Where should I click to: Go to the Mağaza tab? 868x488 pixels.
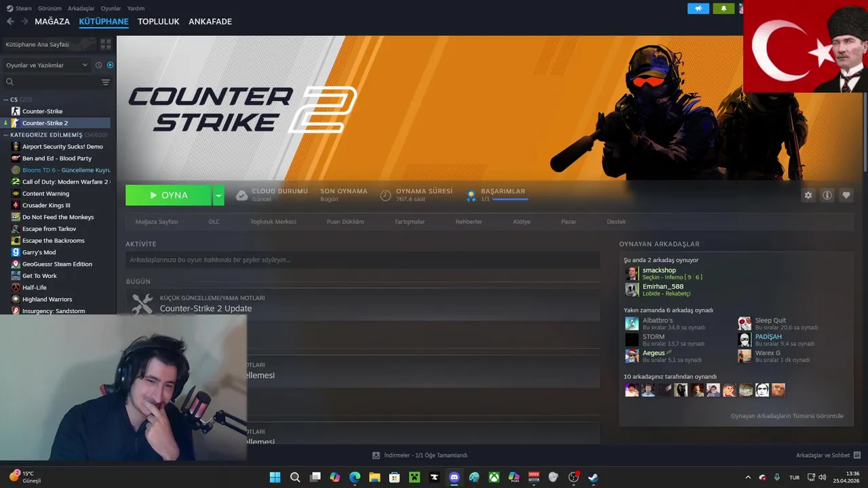coord(52,22)
